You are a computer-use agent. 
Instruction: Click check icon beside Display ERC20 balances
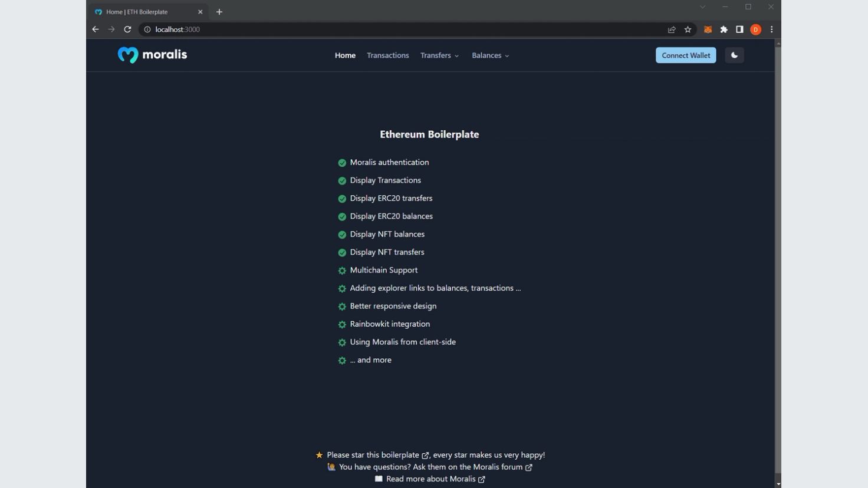(342, 216)
